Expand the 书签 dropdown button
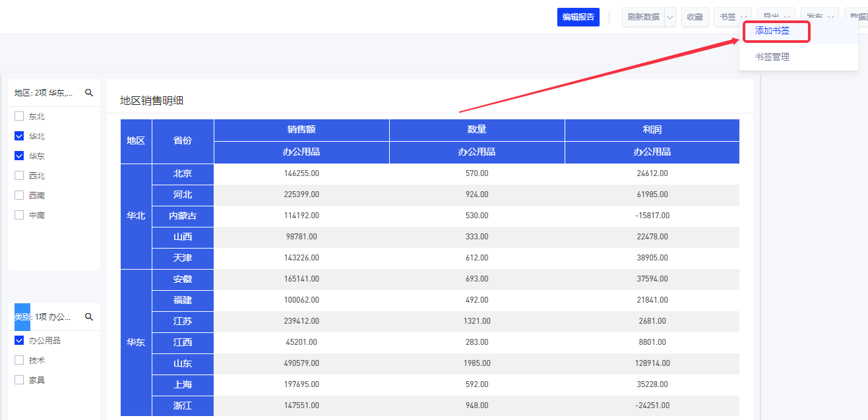The width and height of the screenshot is (868, 420). coord(732,17)
